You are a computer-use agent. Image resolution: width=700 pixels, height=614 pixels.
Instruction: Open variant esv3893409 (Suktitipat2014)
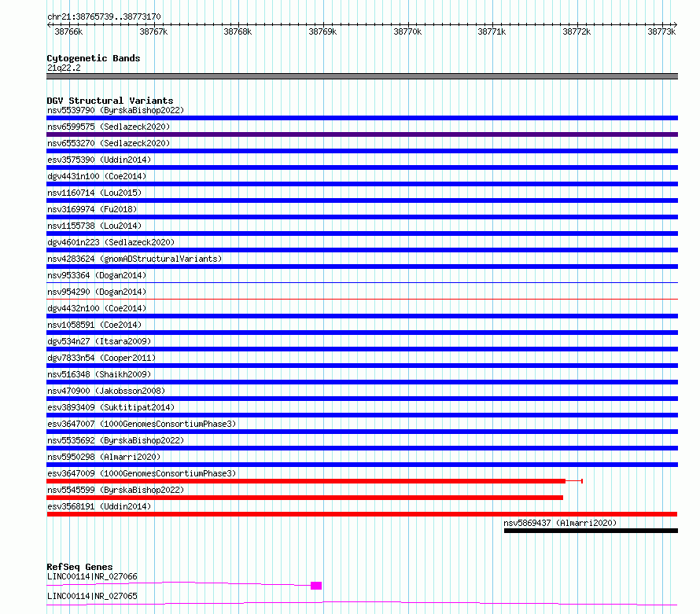(x=111, y=407)
